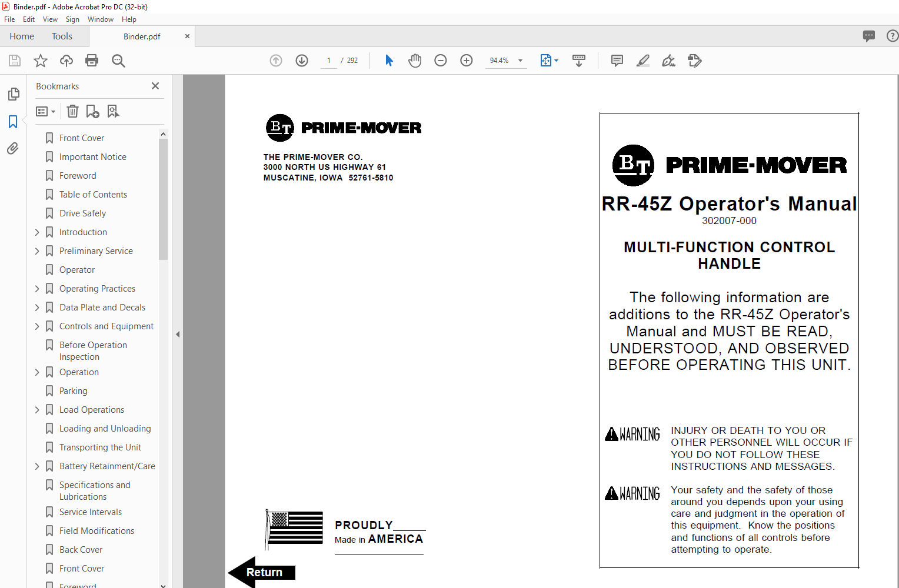899x588 pixels.
Task: Switch to the Home tab
Action: point(22,36)
